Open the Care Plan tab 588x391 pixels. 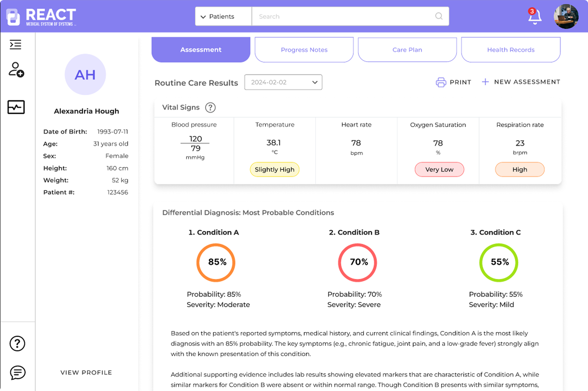(x=407, y=50)
